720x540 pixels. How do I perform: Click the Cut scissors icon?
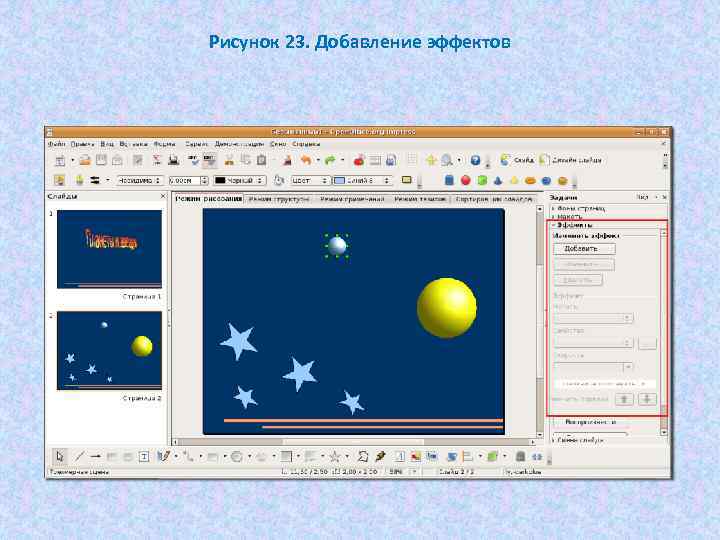(x=229, y=160)
